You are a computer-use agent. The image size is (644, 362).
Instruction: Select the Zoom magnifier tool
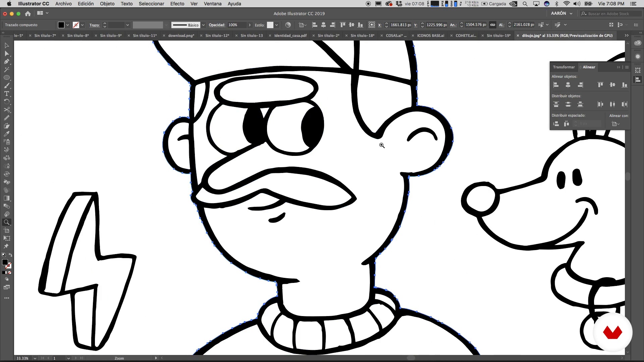pyautogui.click(x=7, y=222)
